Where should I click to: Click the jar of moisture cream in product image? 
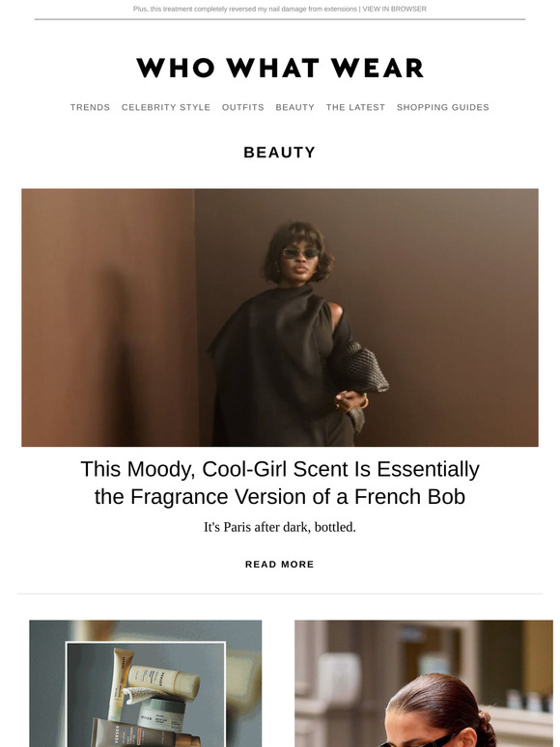point(161,713)
